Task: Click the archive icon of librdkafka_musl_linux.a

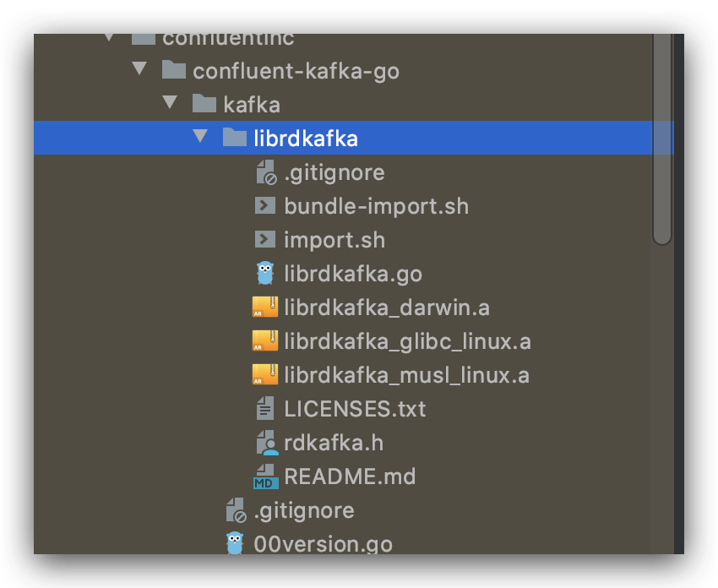Action: pos(265,375)
